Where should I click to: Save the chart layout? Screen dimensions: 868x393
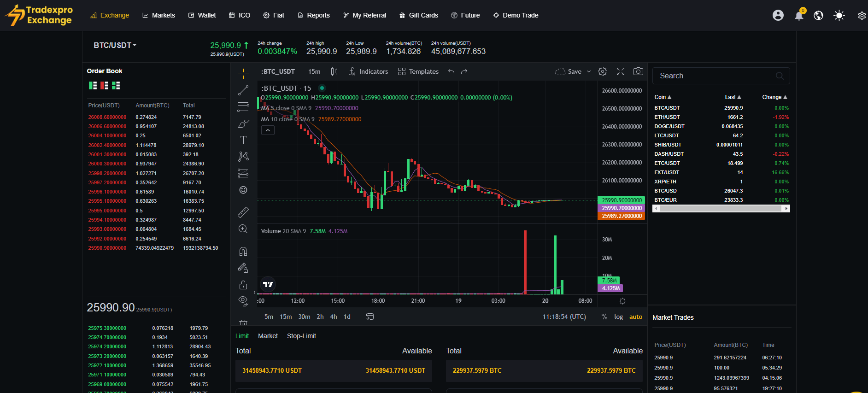click(569, 71)
